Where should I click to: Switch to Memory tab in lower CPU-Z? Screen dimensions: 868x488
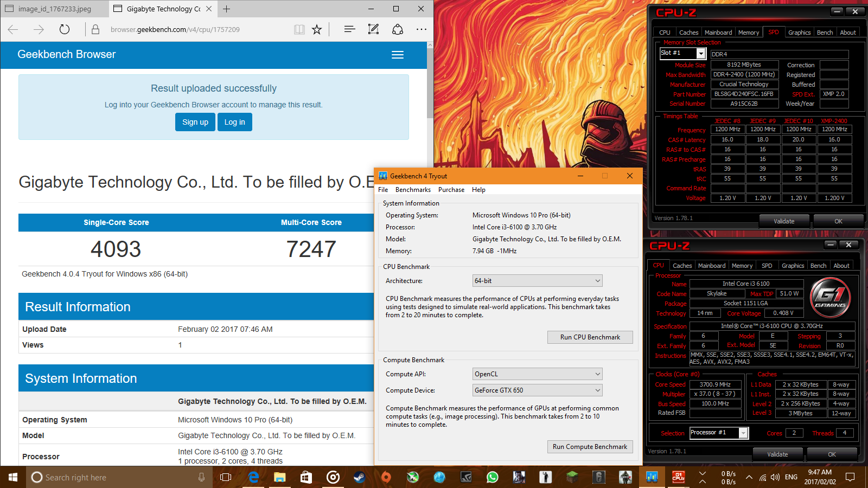tap(742, 266)
